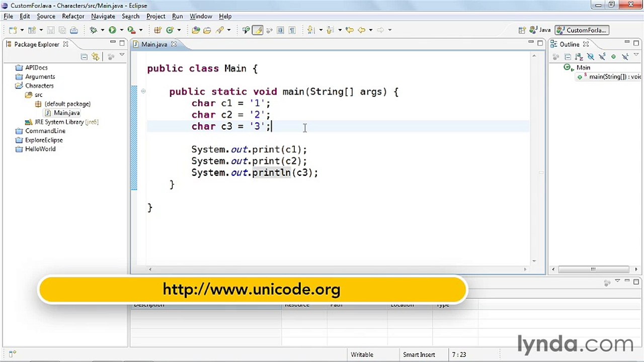Toggle Link with Editor in Package Explorer
The width and height of the screenshot is (644, 362).
[96, 56]
